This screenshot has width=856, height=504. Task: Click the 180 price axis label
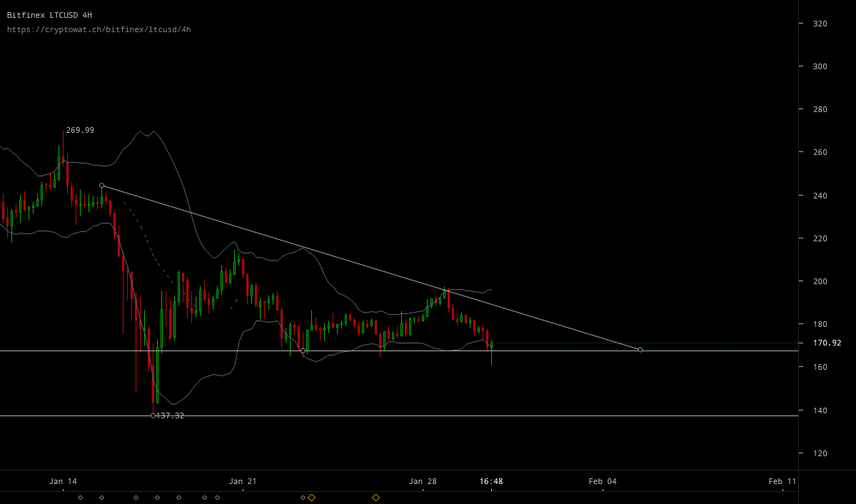point(820,324)
